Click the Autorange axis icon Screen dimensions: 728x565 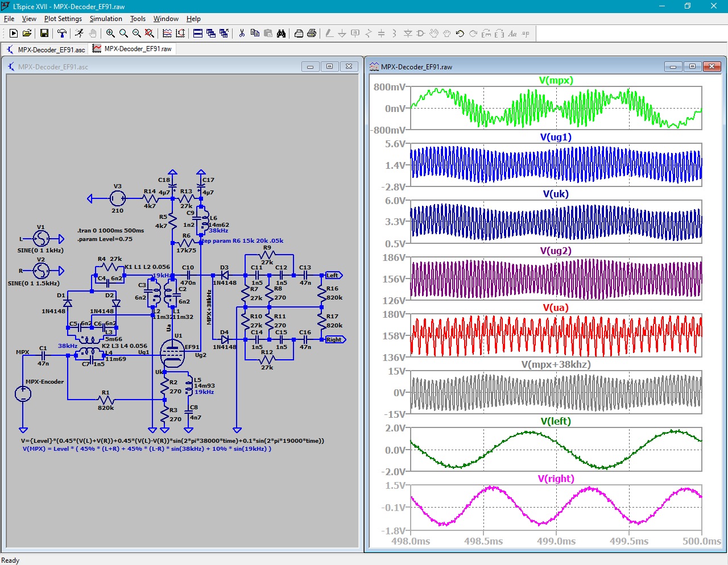click(x=180, y=34)
